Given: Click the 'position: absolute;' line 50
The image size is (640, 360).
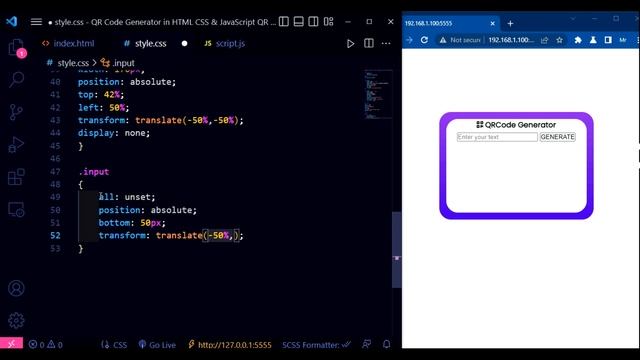Looking at the screenshot, I should tap(147, 210).
